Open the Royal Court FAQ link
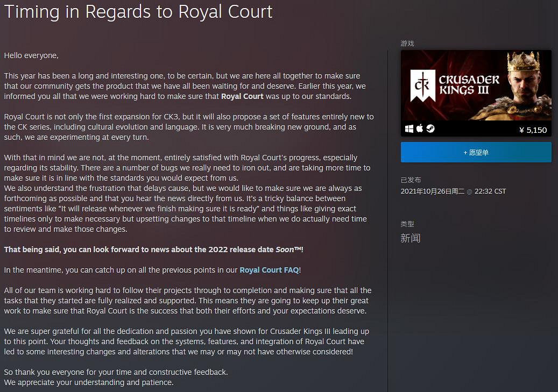 (x=269, y=270)
